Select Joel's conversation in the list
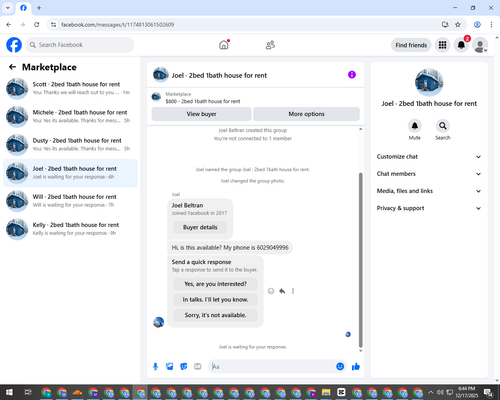The width and height of the screenshot is (500, 400). tap(70, 173)
